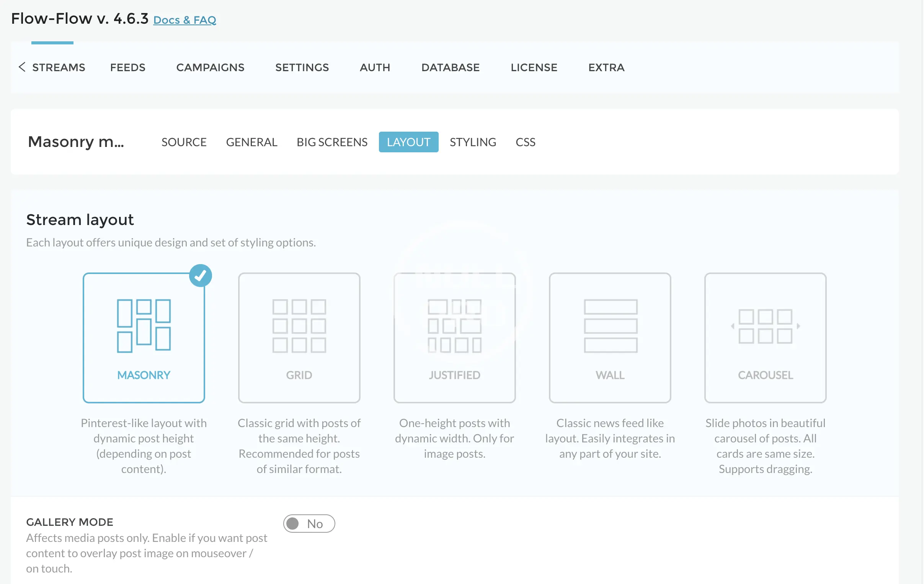The width and height of the screenshot is (924, 584).
Task: Open the Feeds tab
Action: click(x=128, y=67)
